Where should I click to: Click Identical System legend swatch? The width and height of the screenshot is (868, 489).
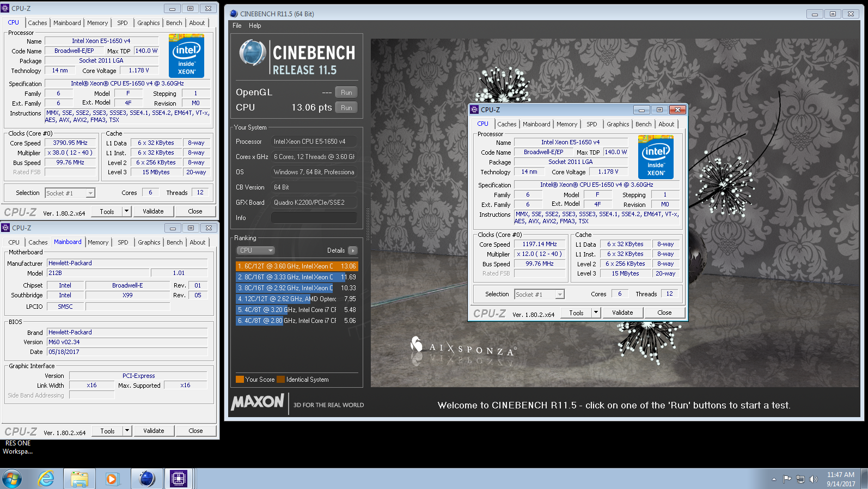point(280,380)
